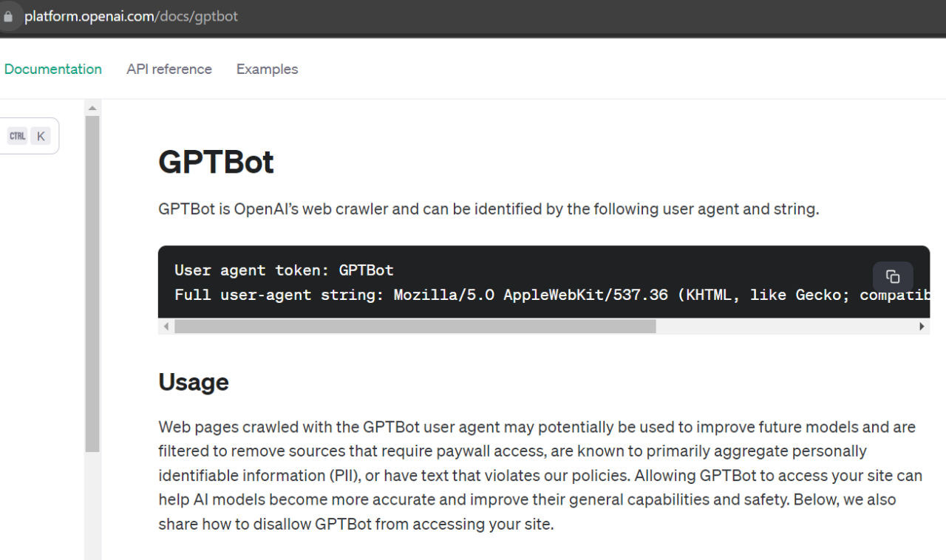
Task: Open the CTRL+K search box
Action: click(x=30, y=135)
